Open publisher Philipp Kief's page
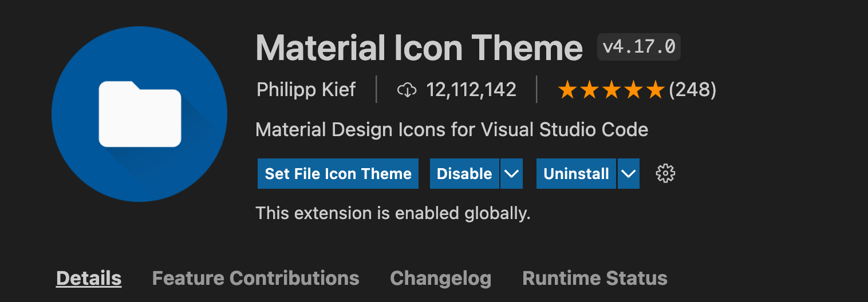The height and width of the screenshot is (302, 868). coord(306,90)
